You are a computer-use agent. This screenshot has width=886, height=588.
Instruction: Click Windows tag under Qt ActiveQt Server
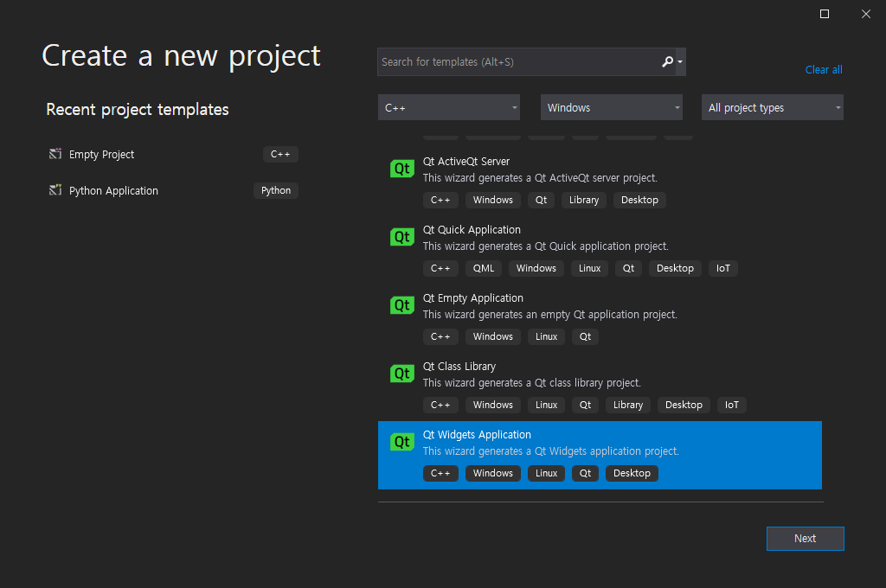[492, 200]
